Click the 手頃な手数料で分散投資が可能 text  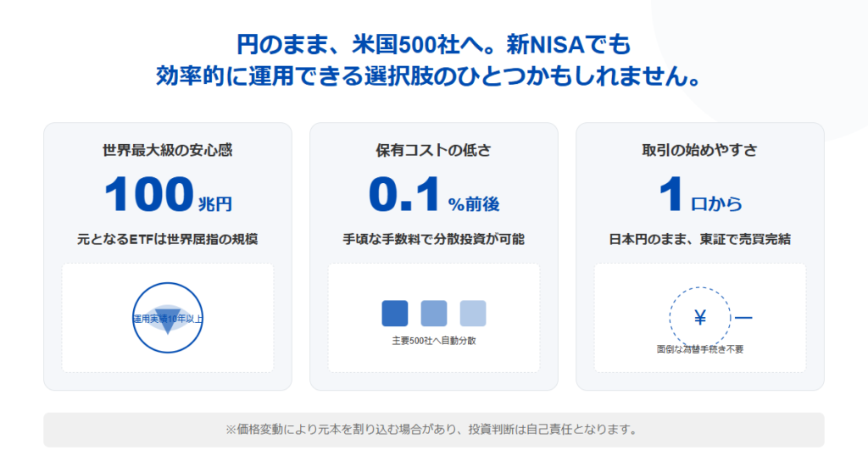pyautogui.click(x=433, y=239)
